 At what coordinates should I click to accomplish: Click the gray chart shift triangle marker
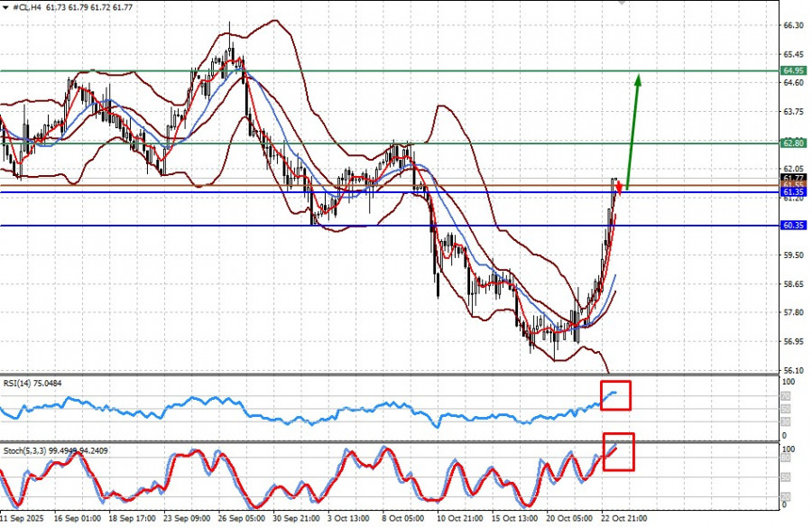pos(621,3)
